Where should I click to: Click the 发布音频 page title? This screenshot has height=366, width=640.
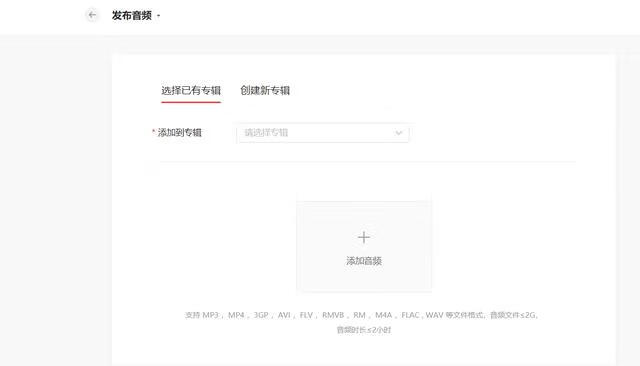point(131,16)
